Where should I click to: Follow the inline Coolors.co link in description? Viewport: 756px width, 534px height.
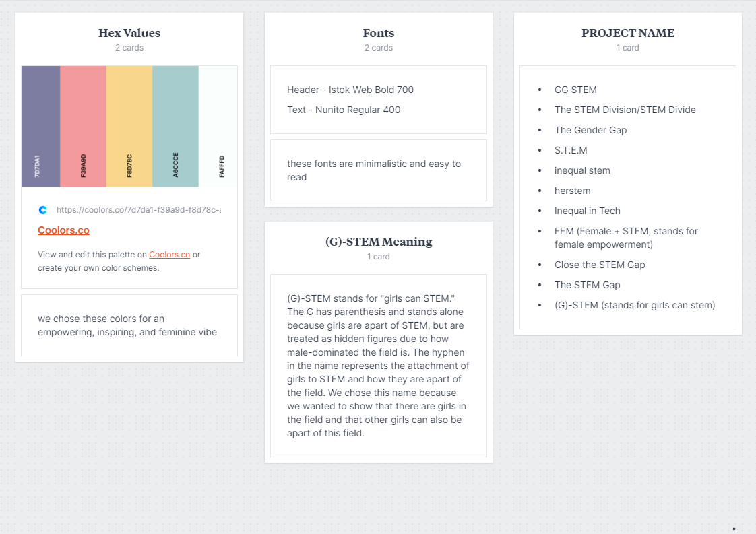169,255
